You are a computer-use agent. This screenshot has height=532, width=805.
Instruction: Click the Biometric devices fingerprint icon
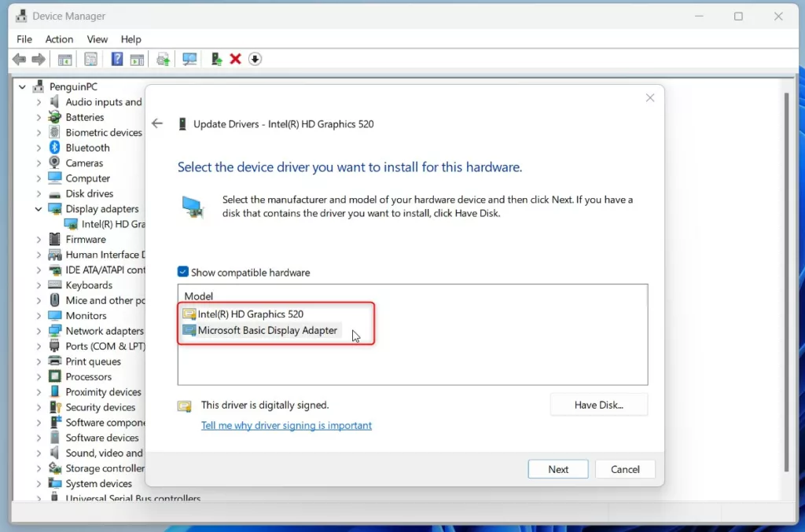tap(54, 132)
